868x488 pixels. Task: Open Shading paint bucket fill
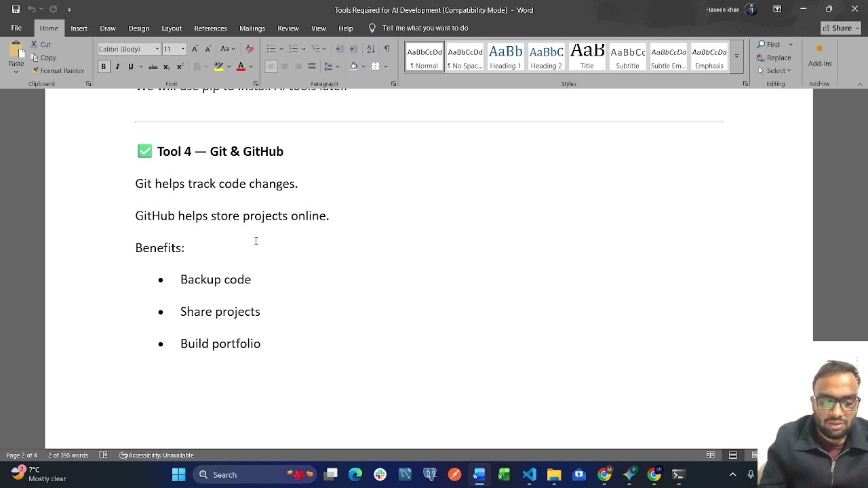353,66
